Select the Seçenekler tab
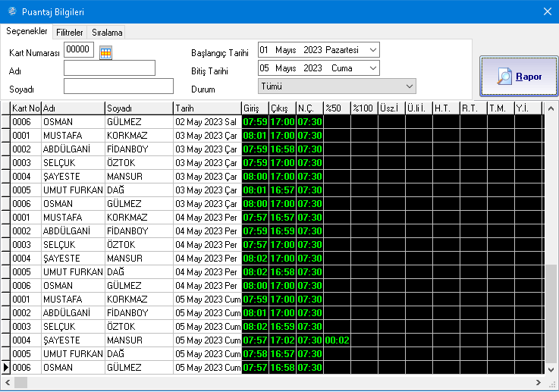The image size is (559, 392). 27,32
